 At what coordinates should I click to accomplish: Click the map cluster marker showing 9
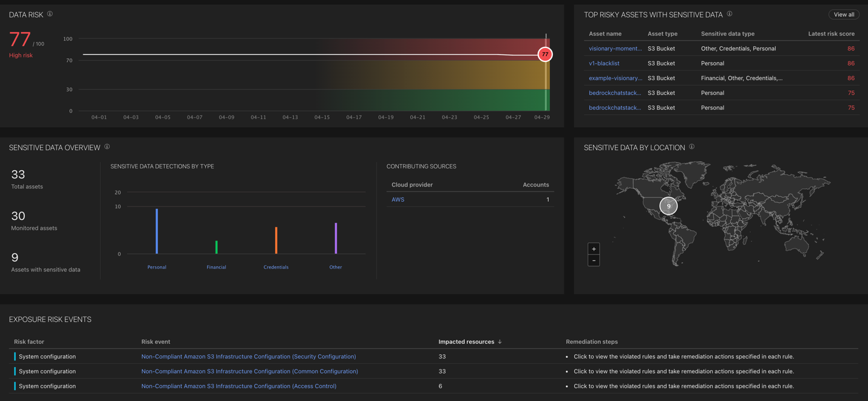tap(668, 206)
